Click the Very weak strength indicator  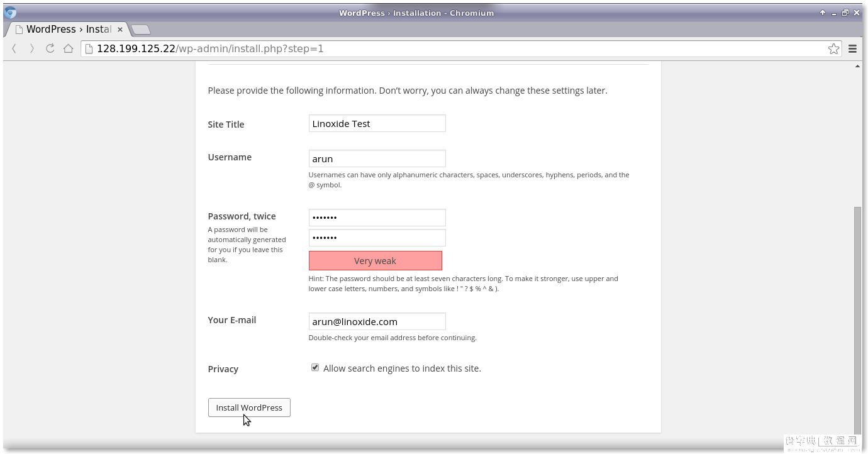coord(376,261)
